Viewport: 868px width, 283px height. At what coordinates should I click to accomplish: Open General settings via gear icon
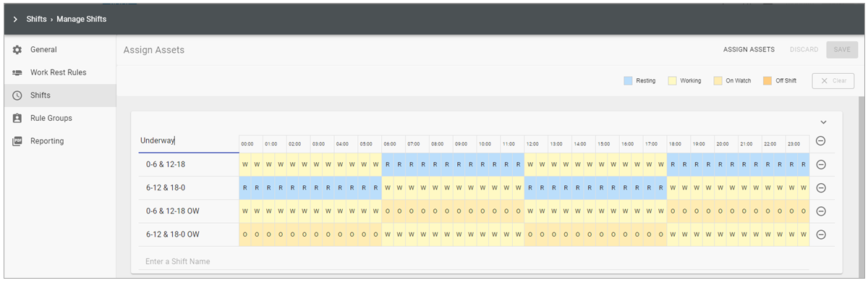point(17,50)
